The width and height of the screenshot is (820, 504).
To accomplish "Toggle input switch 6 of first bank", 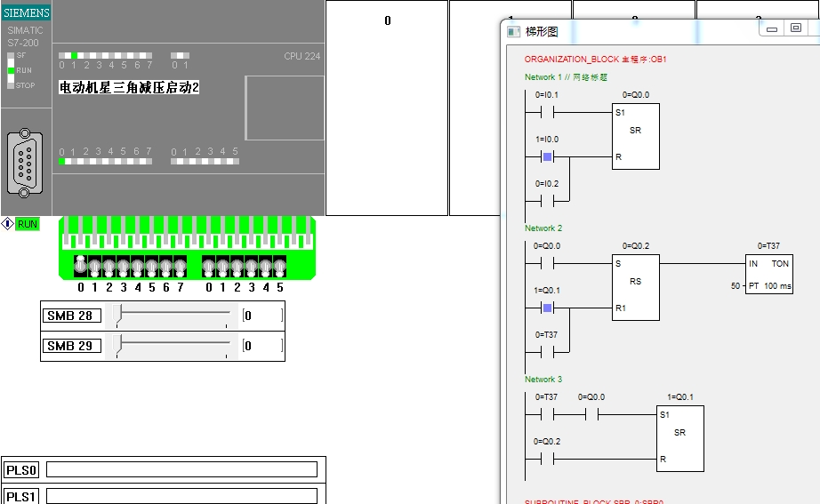I will tap(165, 267).
